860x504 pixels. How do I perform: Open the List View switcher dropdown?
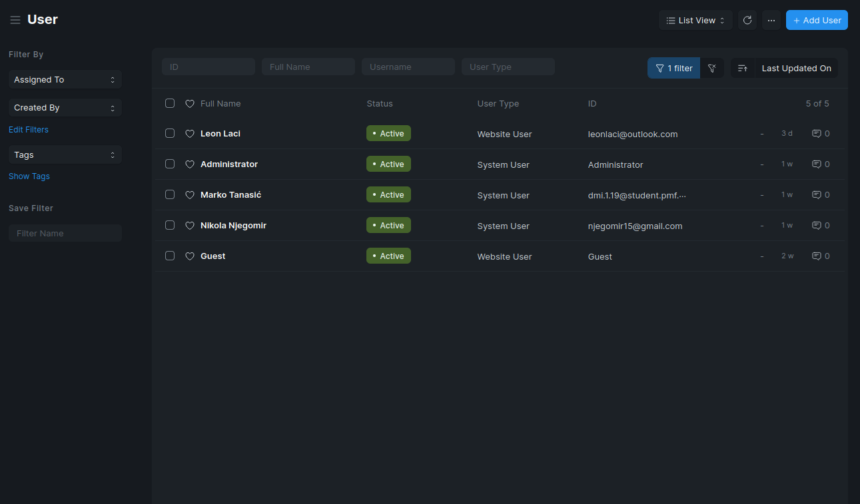(x=695, y=20)
